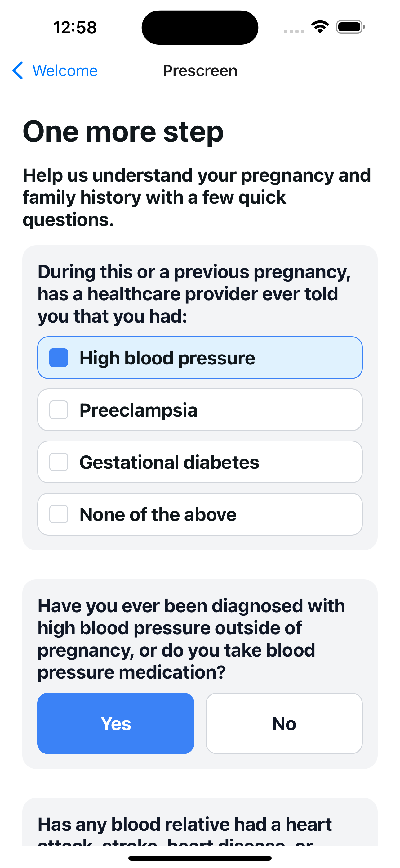This screenshot has width=400, height=868.
Task: Tap the cellular signal dots
Action: (x=294, y=31)
